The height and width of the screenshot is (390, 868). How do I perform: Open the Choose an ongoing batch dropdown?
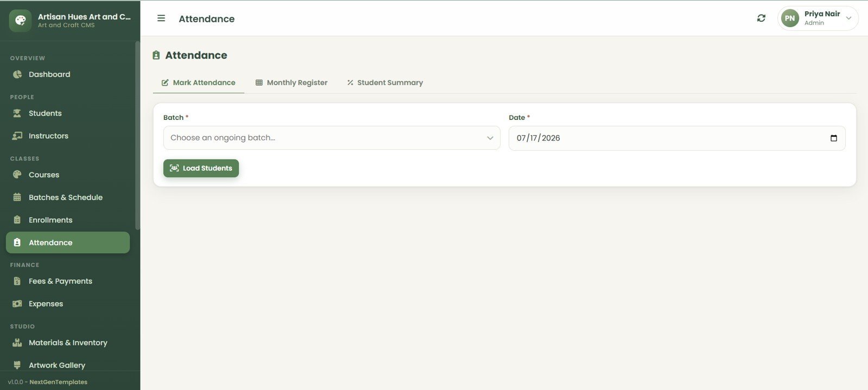pos(331,138)
